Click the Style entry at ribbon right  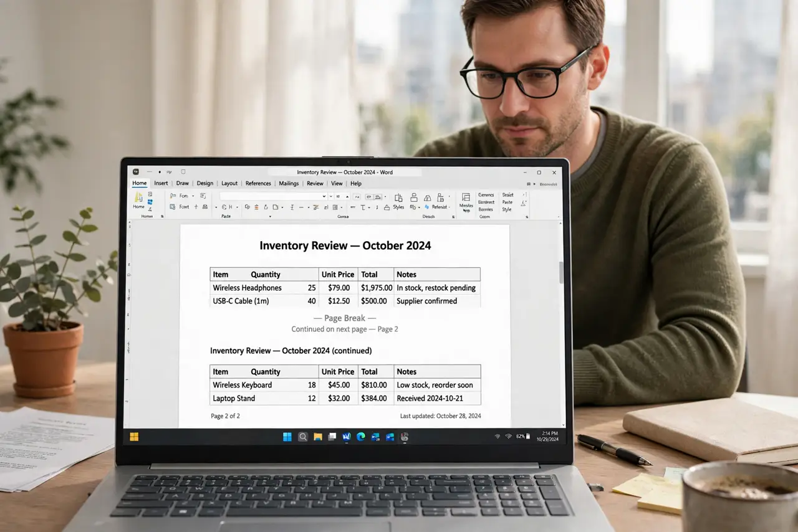[507, 209]
